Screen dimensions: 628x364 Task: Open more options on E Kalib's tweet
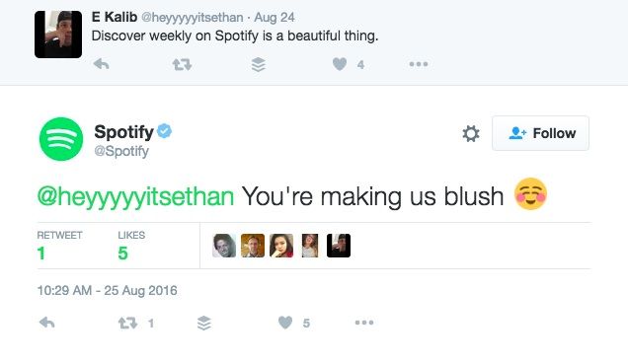(419, 64)
